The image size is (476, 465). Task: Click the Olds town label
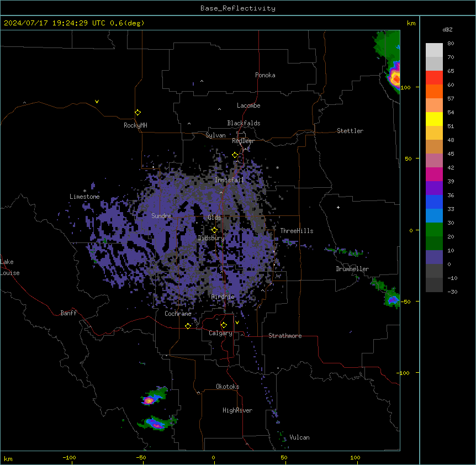click(214, 218)
